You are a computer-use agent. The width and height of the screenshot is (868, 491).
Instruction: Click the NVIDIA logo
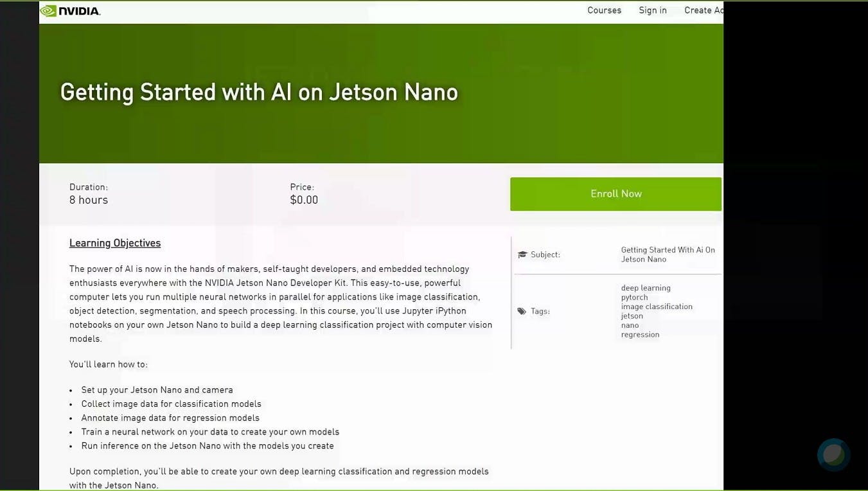click(70, 10)
